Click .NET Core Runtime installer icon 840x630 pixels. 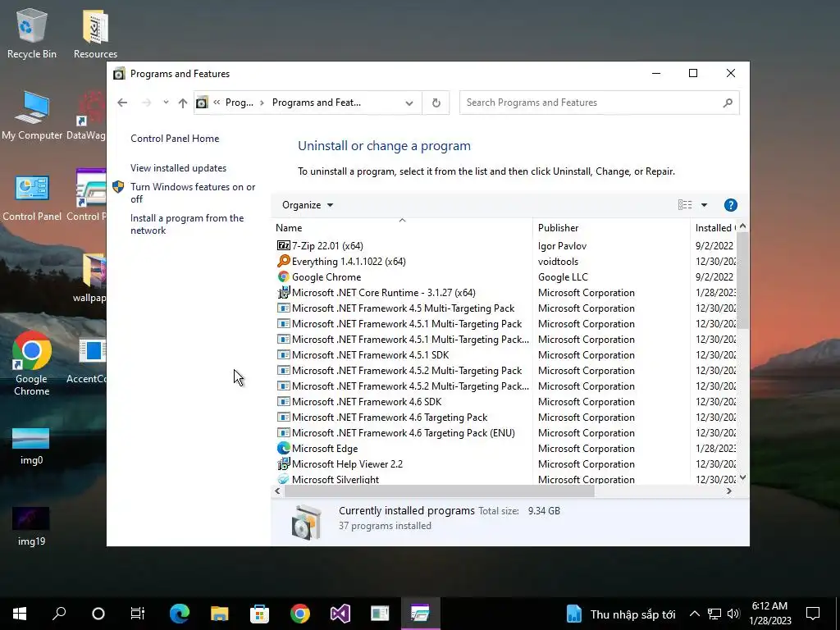tap(283, 293)
